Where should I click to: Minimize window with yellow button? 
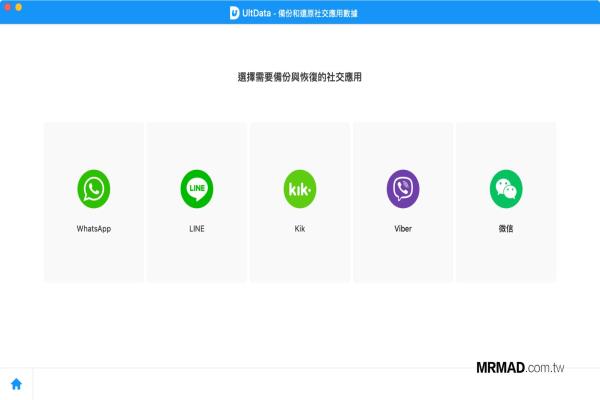pyautogui.click(x=18, y=7)
